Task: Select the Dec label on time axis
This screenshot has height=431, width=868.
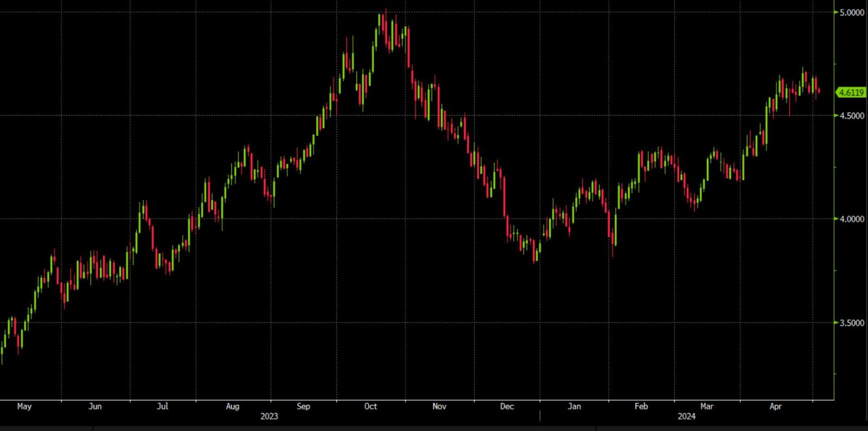Action: click(507, 406)
